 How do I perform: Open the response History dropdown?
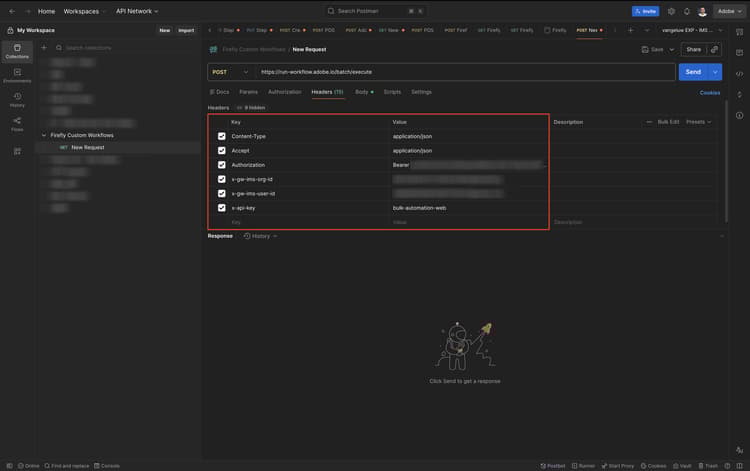tap(260, 236)
